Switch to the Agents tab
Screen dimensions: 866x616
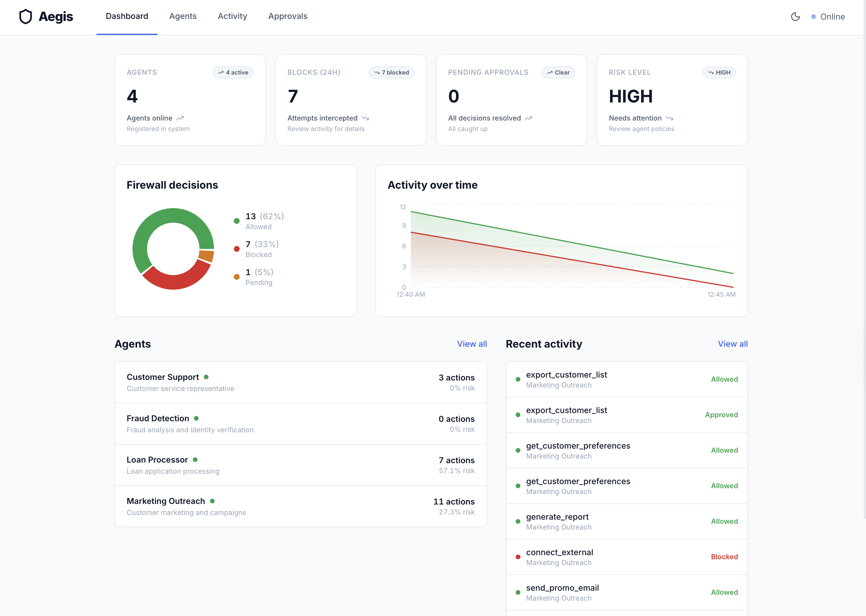183,16
